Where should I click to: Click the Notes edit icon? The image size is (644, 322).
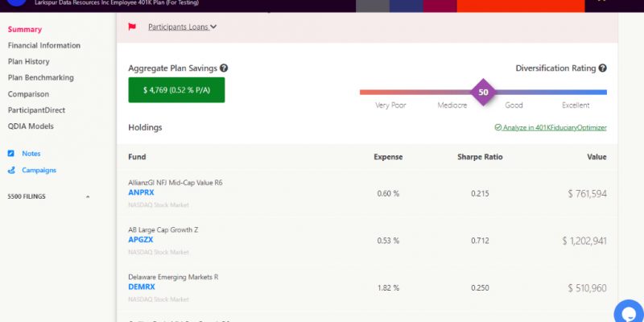click(11, 154)
